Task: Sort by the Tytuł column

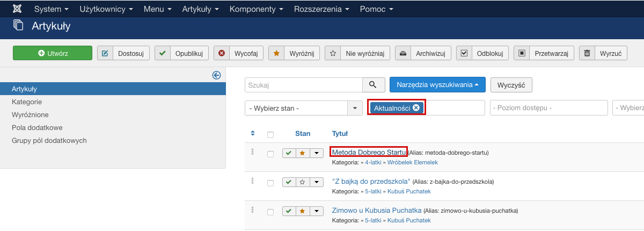Action: click(x=340, y=134)
